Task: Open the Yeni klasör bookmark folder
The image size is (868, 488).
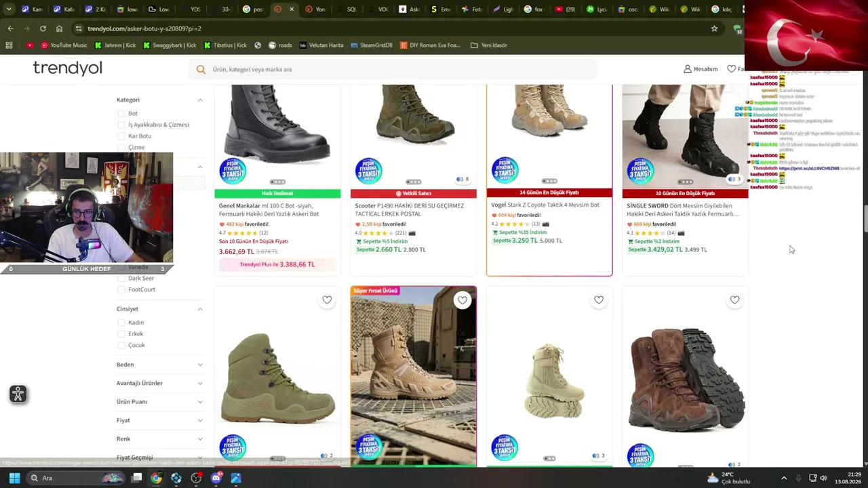Action: [489, 45]
